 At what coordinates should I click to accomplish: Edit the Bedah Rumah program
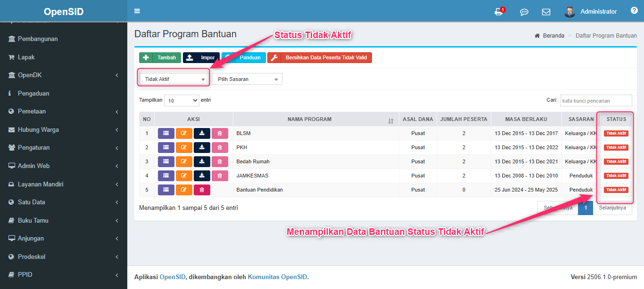(184, 161)
